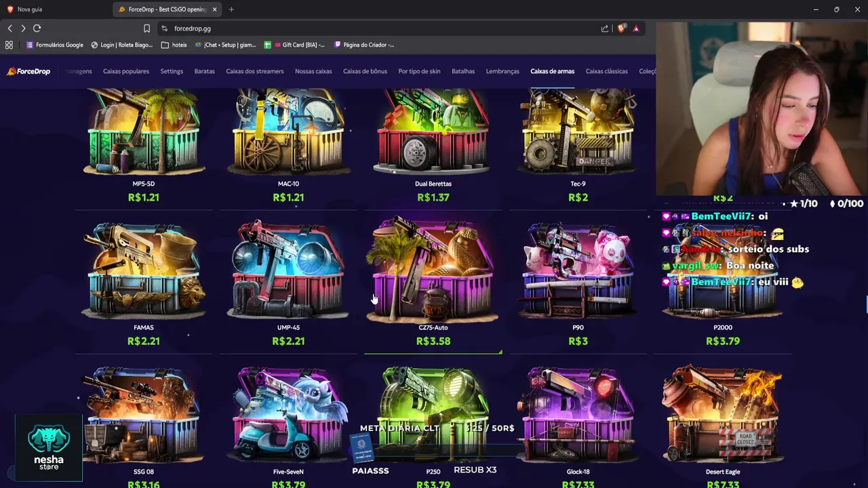Open Formulários Google bookmark
The width and height of the screenshot is (868, 488).
pos(54,45)
